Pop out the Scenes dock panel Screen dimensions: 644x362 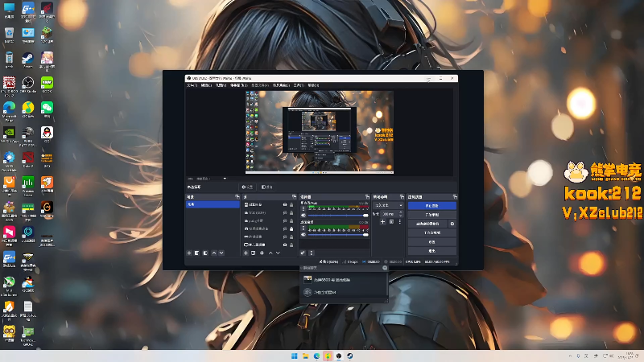237,197
